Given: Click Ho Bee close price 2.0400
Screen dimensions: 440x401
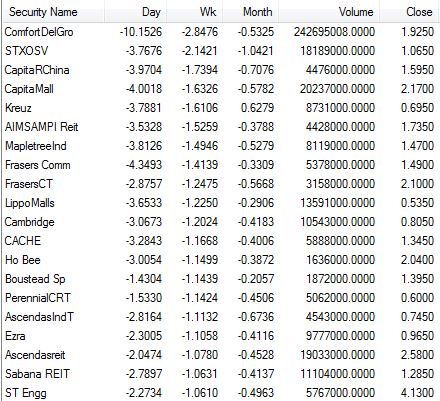Looking at the screenshot, I should 417,260.
